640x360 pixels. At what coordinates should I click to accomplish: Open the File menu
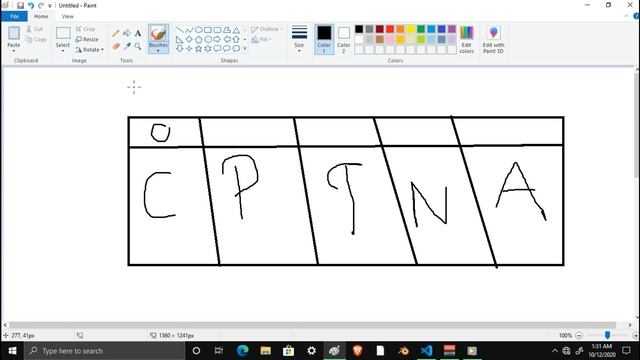pos(14,16)
